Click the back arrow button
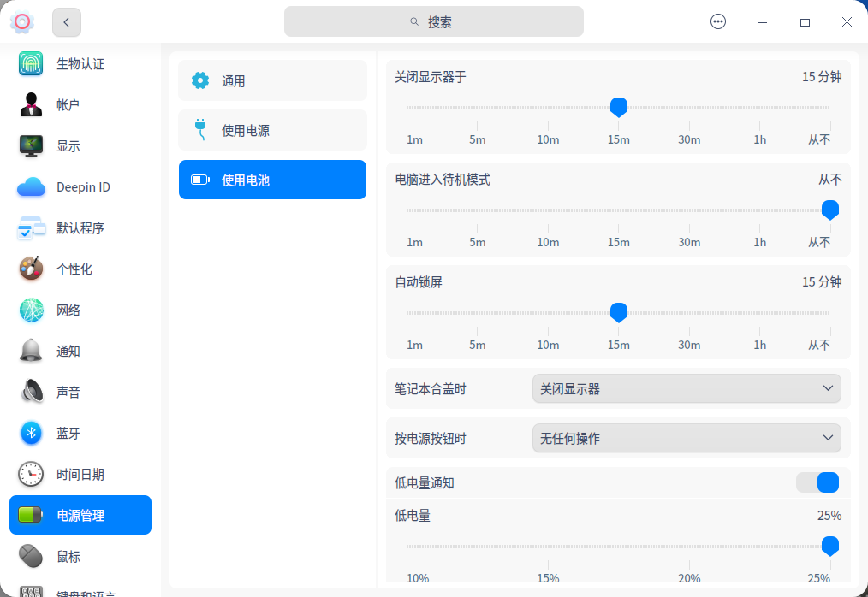This screenshot has height=597, width=868. [67, 22]
